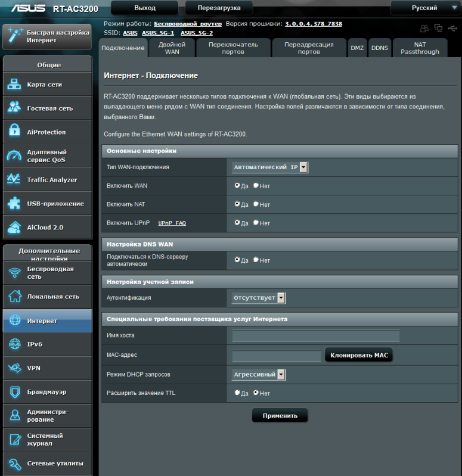Click the Network Map (Карта сети) icon
Screen dimensions: 462x476
tap(14, 85)
